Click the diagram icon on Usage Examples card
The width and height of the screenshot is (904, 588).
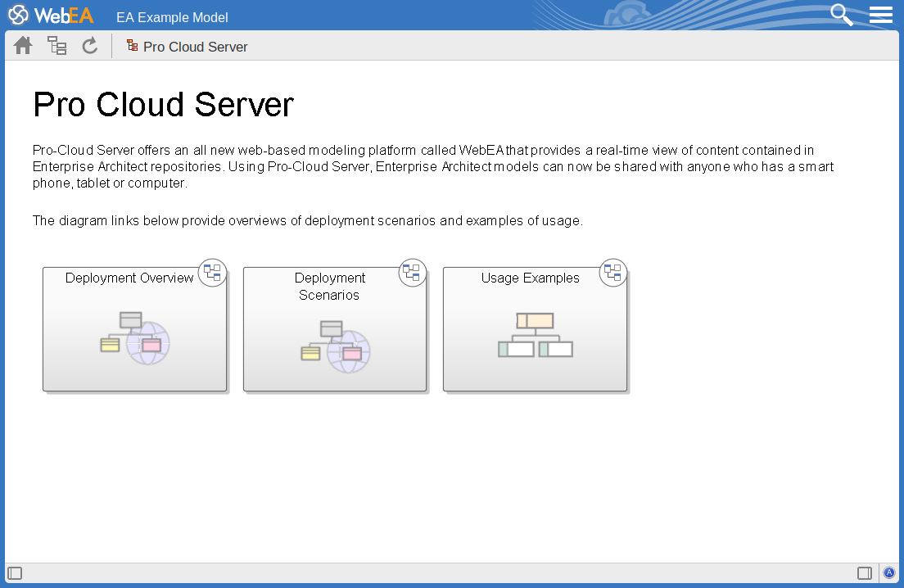point(612,273)
